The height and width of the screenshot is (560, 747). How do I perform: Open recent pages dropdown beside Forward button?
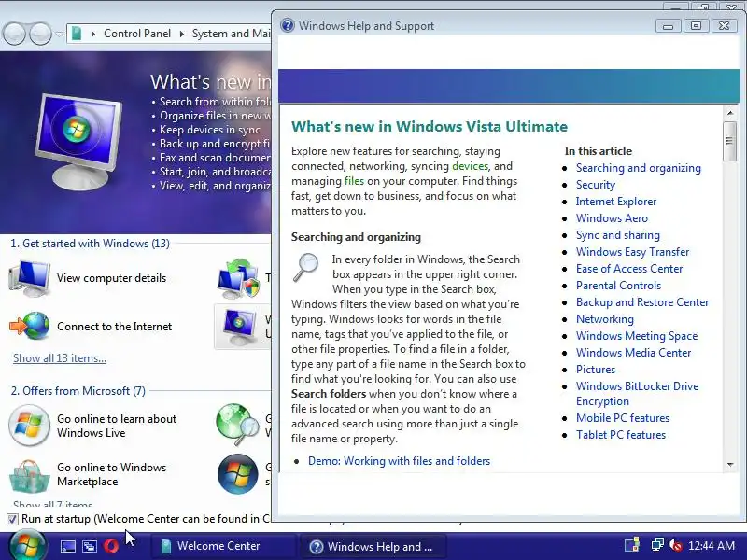(59, 34)
